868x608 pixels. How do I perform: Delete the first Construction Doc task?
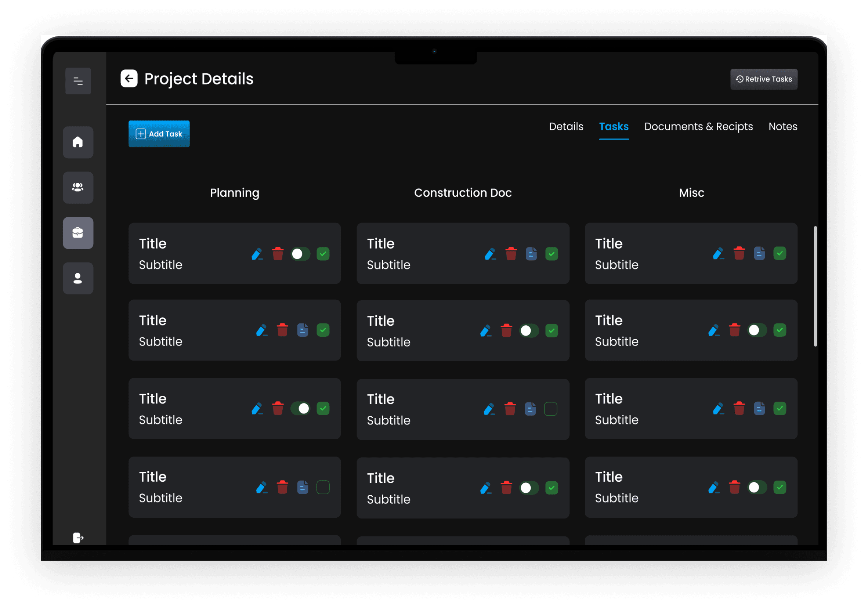[x=511, y=254]
